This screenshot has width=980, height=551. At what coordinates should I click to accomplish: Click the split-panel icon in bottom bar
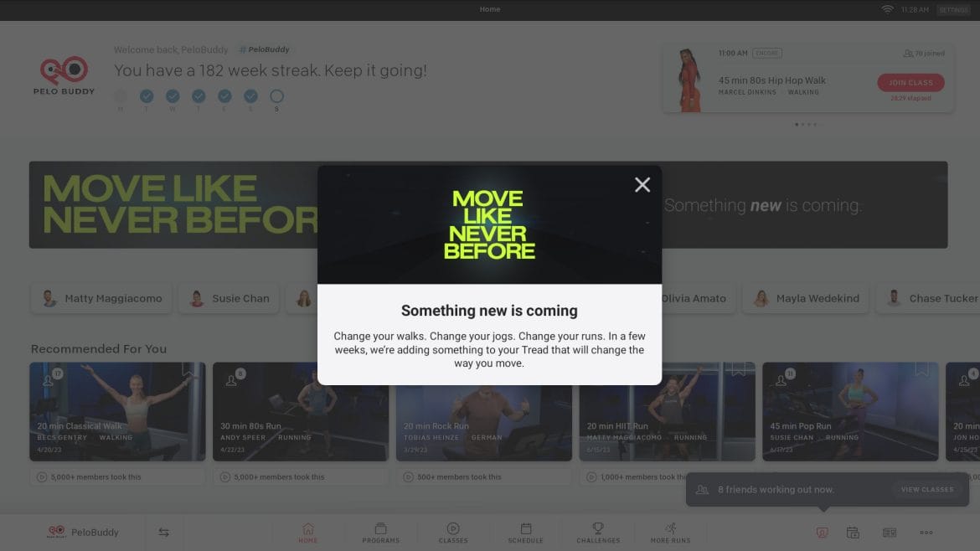(x=890, y=533)
